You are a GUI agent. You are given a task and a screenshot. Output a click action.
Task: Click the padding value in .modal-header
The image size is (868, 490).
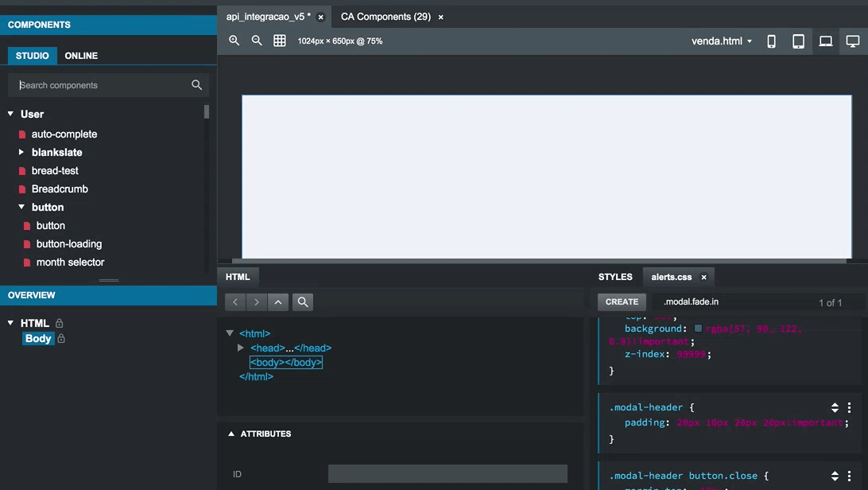760,422
